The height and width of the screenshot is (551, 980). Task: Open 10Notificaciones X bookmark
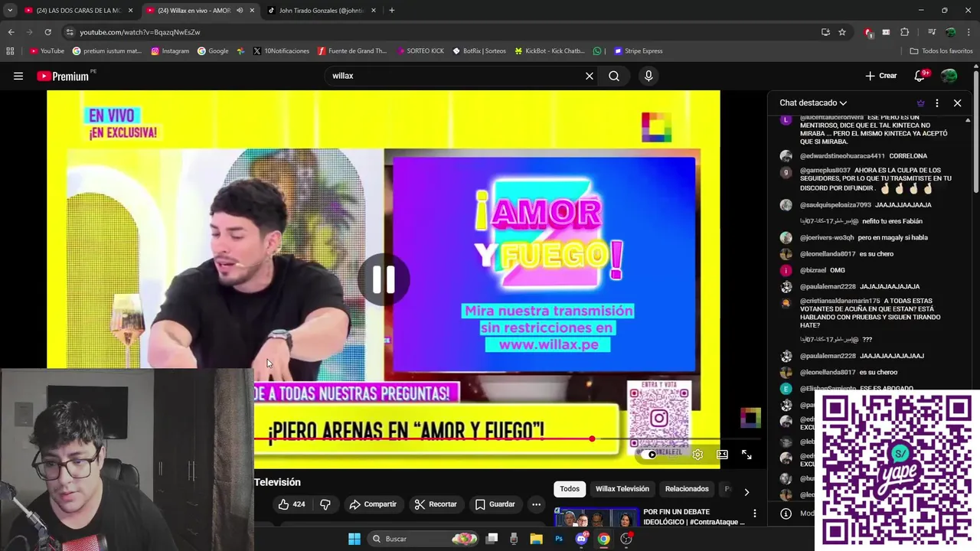coord(281,51)
